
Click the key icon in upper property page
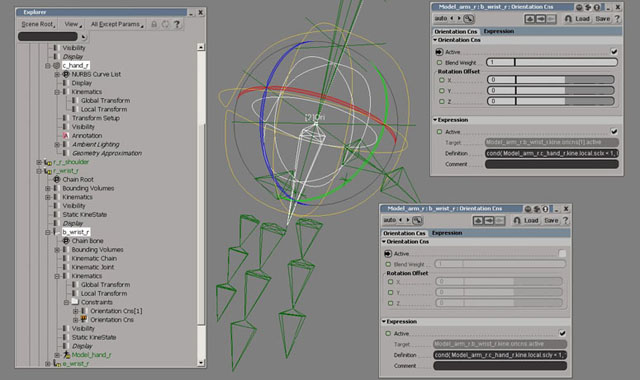click(x=469, y=19)
